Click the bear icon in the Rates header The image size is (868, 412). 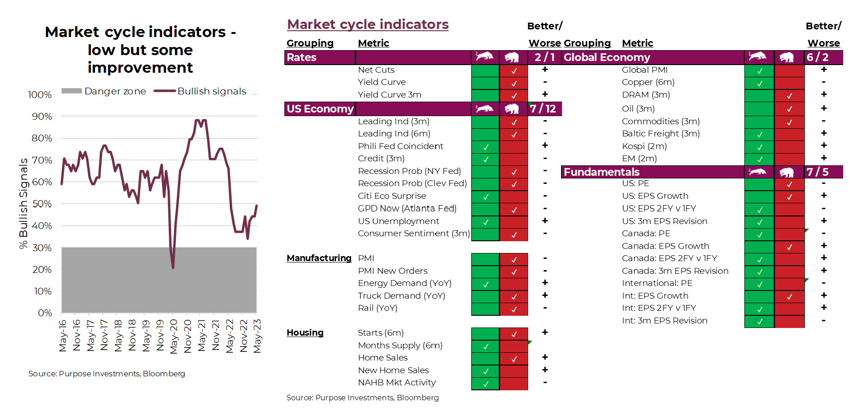click(x=513, y=57)
